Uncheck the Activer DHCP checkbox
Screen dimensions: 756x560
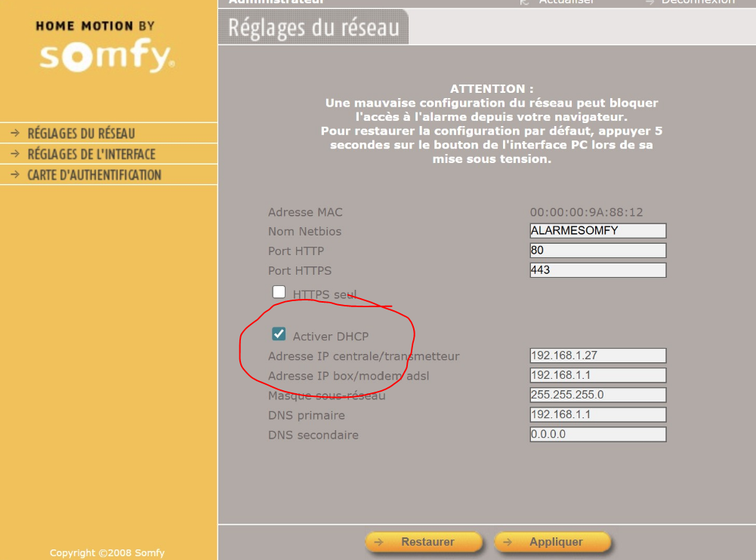[x=279, y=334]
